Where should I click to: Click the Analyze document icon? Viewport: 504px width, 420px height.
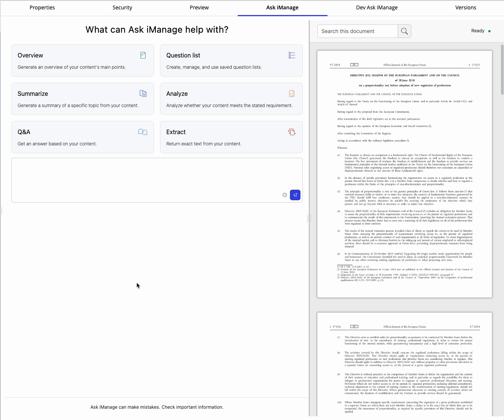292,93
